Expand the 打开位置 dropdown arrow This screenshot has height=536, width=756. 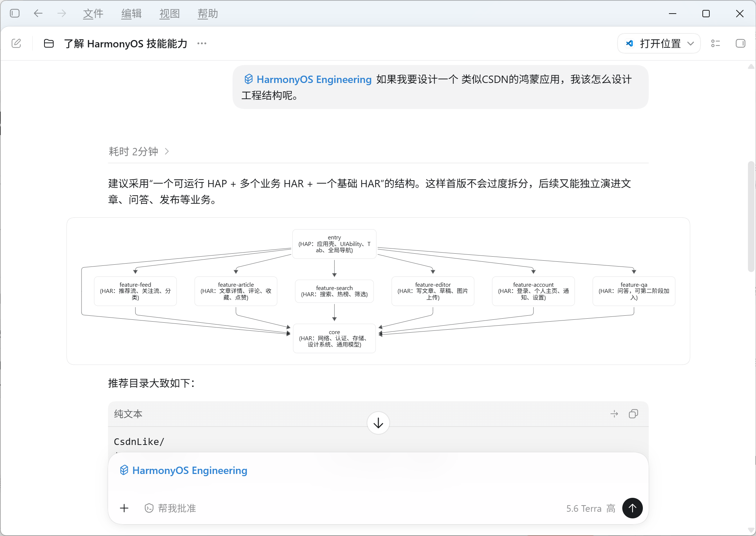tap(691, 43)
